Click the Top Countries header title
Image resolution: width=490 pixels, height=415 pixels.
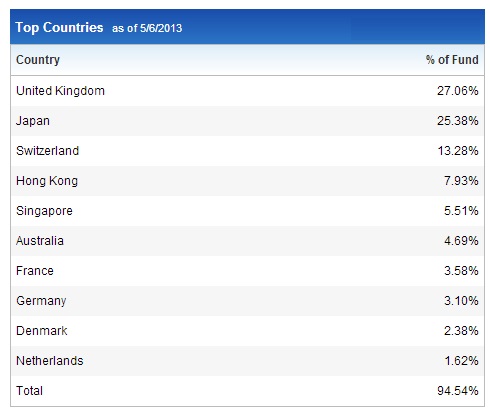coord(59,28)
